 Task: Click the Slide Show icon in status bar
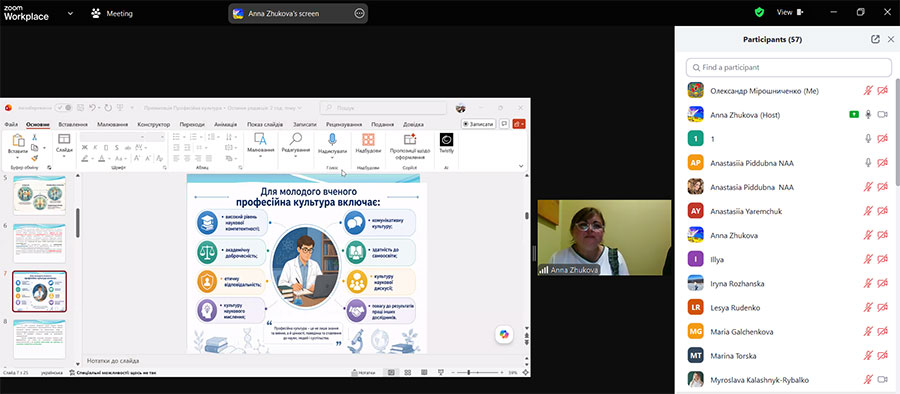tap(441, 372)
